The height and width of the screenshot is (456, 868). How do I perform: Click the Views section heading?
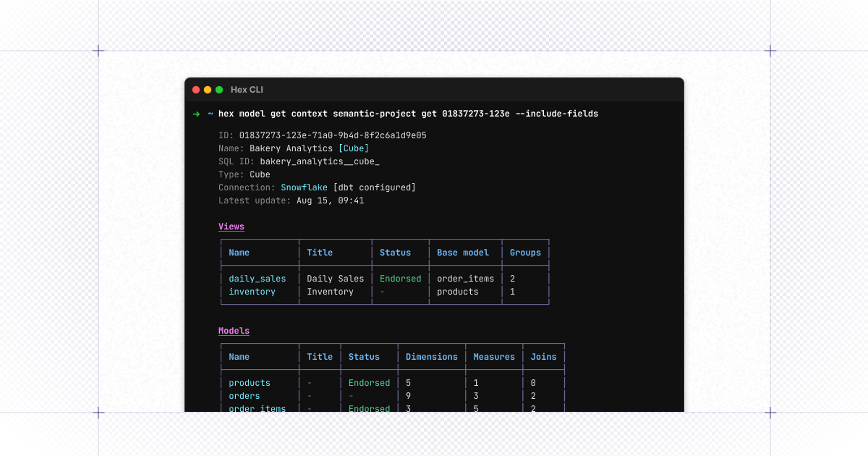(231, 227)
